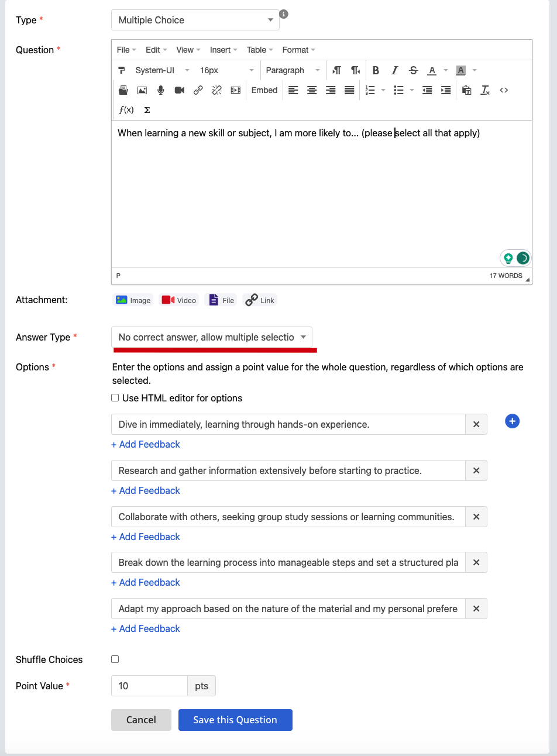Open the f(x) equation editor

(x=126, y=110)
